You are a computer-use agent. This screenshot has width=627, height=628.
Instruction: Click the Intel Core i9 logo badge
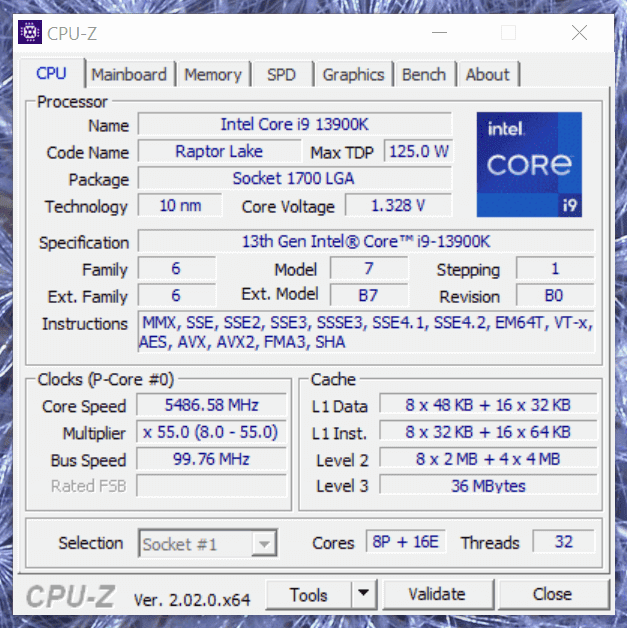click(529, 164)
